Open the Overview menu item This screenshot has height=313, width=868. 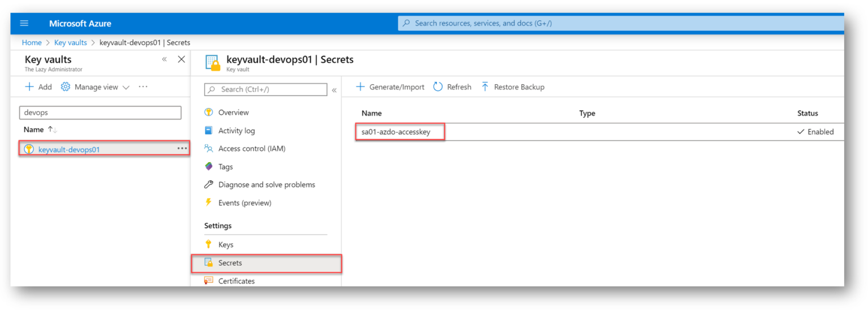pyautogui.click(x=233, y=112)
